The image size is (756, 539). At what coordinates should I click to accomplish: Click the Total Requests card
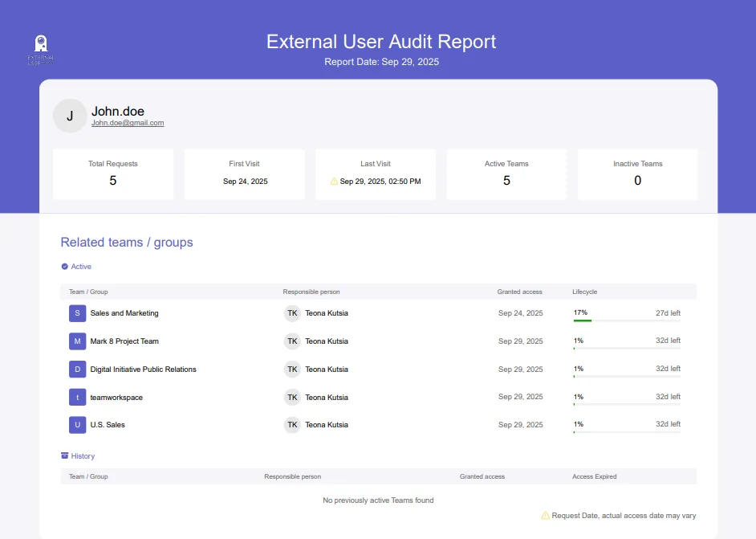pos(113,174)
